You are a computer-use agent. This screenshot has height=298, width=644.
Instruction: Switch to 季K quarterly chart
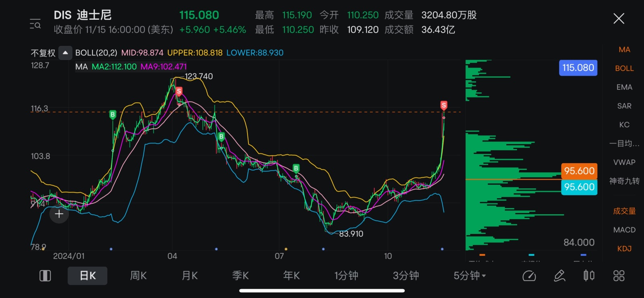[x=241, y=276]
